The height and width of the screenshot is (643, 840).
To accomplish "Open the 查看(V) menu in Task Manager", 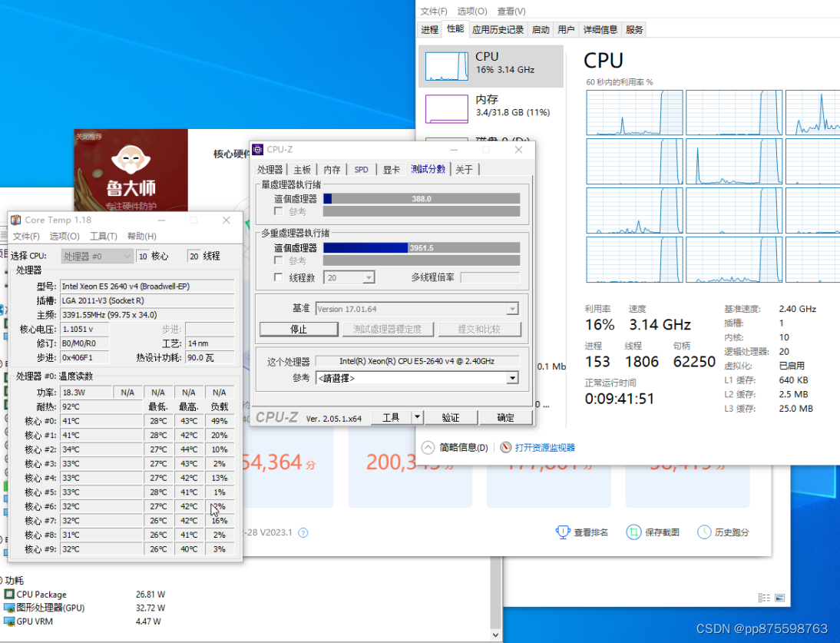I will coord(511,12).
